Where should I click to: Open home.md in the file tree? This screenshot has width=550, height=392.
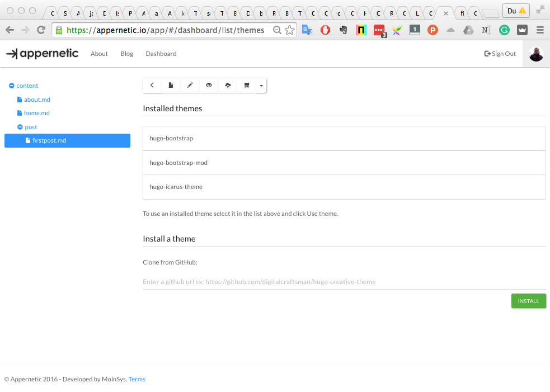point(34,113)
